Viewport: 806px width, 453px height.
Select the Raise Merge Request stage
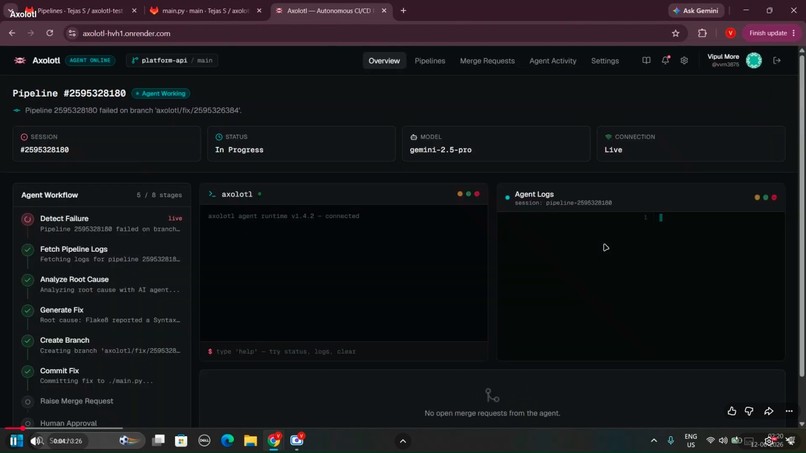pos(102,402)
